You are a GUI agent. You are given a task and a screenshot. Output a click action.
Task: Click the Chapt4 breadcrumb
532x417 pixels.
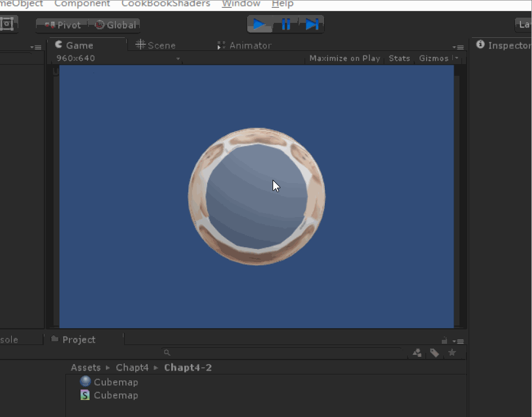coord(132,367)
